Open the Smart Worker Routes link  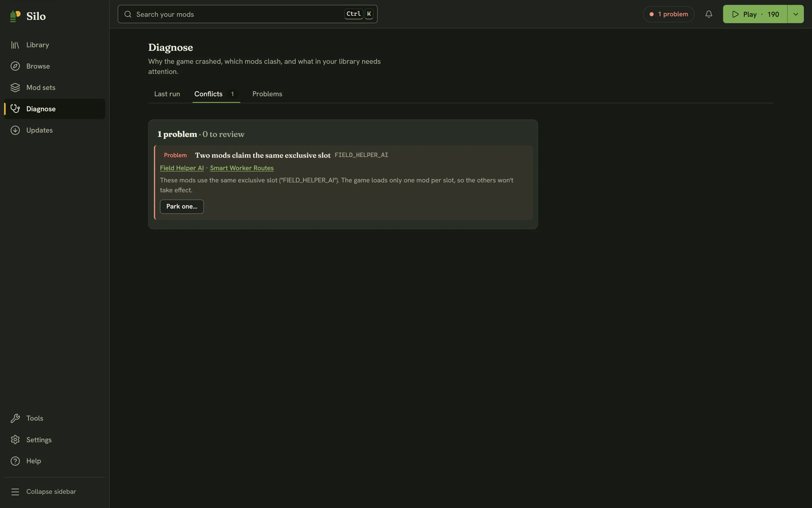242,168
